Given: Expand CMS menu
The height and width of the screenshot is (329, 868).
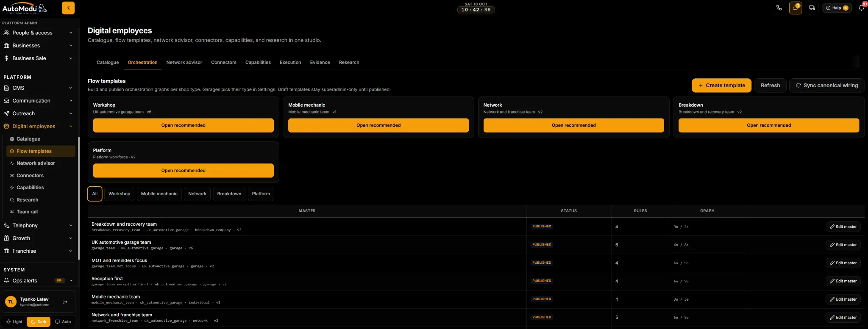Looking at the screenshot, I should point(38,88).
